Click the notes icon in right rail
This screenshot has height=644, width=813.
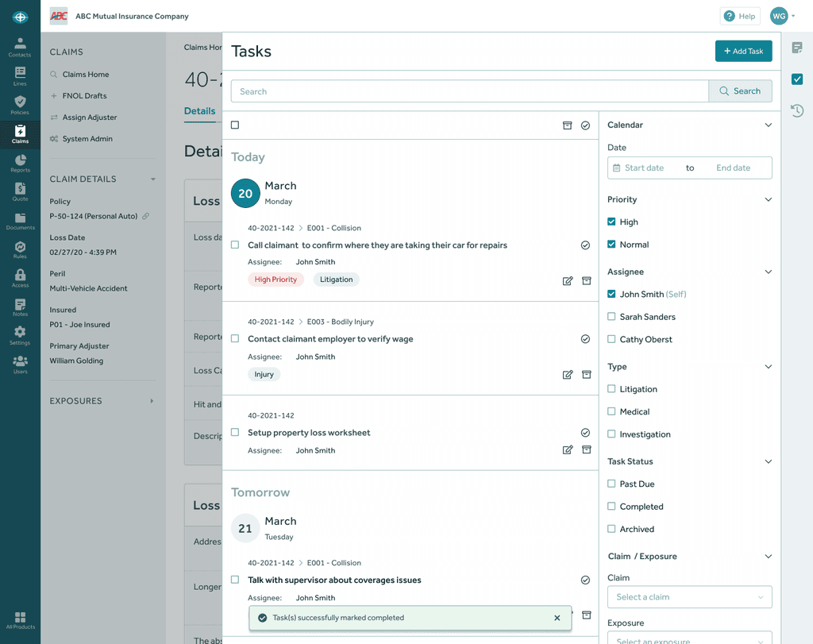(797, 48)
